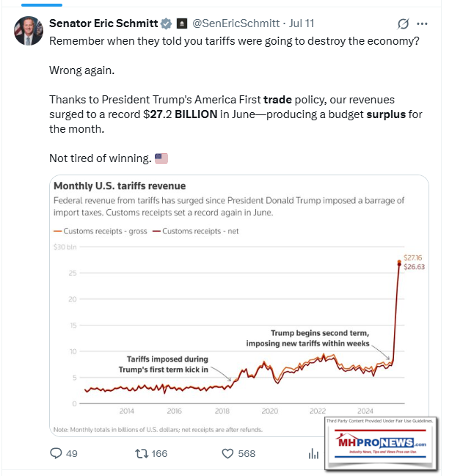Click the 568 likes count
This screenshot has height=476, width=452.
pos(247,453)
